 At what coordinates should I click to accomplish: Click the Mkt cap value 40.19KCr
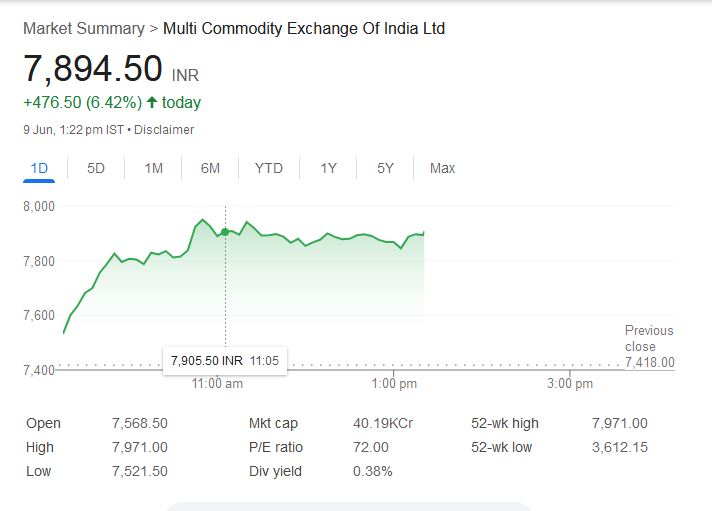point(383,424)
